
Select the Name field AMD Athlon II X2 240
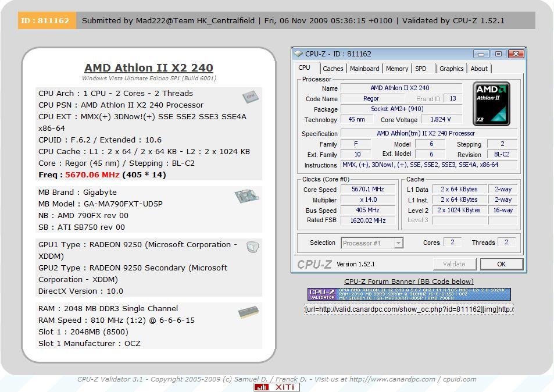401,88
